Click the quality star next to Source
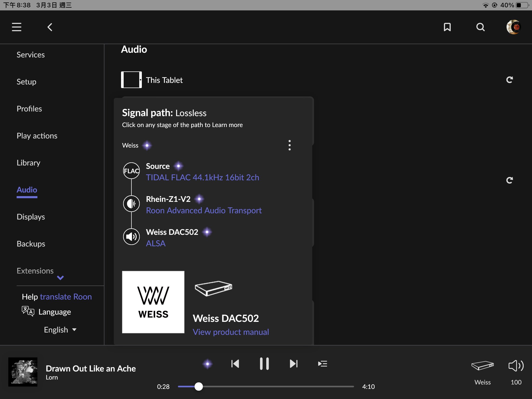The width and height of the screenshot is (532, 399). click(178, 166)
